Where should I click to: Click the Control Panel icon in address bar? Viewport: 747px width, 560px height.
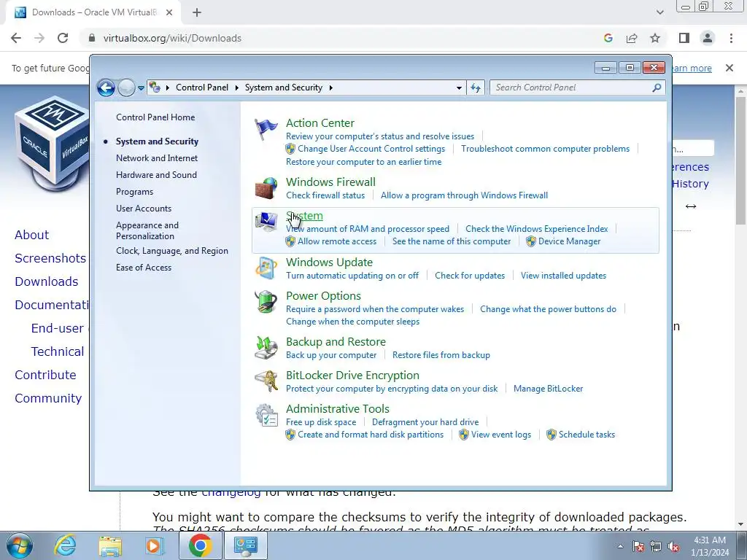point(155,87)
